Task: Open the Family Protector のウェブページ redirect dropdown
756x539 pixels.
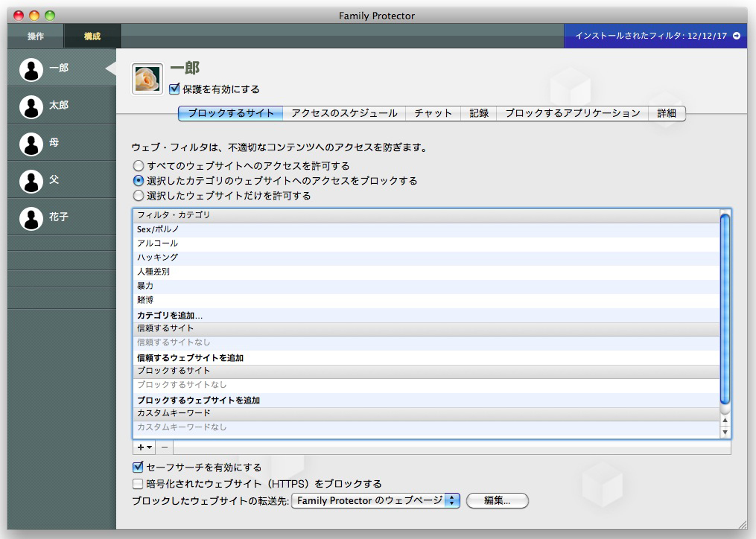Action: click(375, 500)
